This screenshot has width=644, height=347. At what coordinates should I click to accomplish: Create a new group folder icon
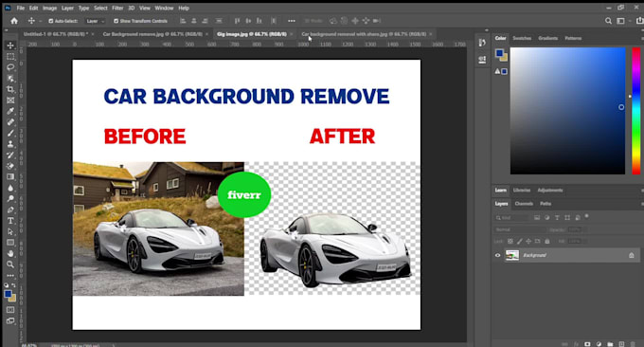(x=610, y=344)
